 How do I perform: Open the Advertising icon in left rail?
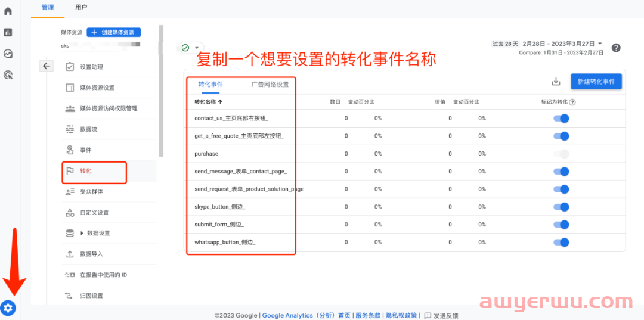(8, 75)
